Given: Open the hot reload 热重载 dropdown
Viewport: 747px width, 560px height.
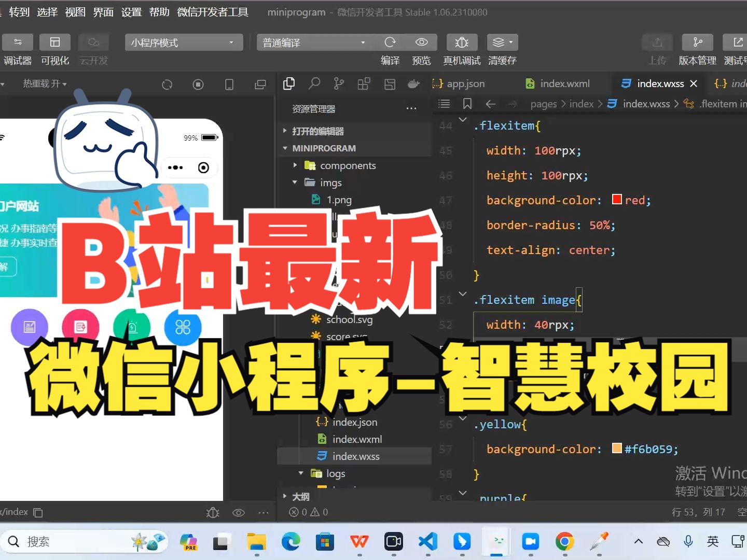Looking at the screenshot, I should 45,83.
